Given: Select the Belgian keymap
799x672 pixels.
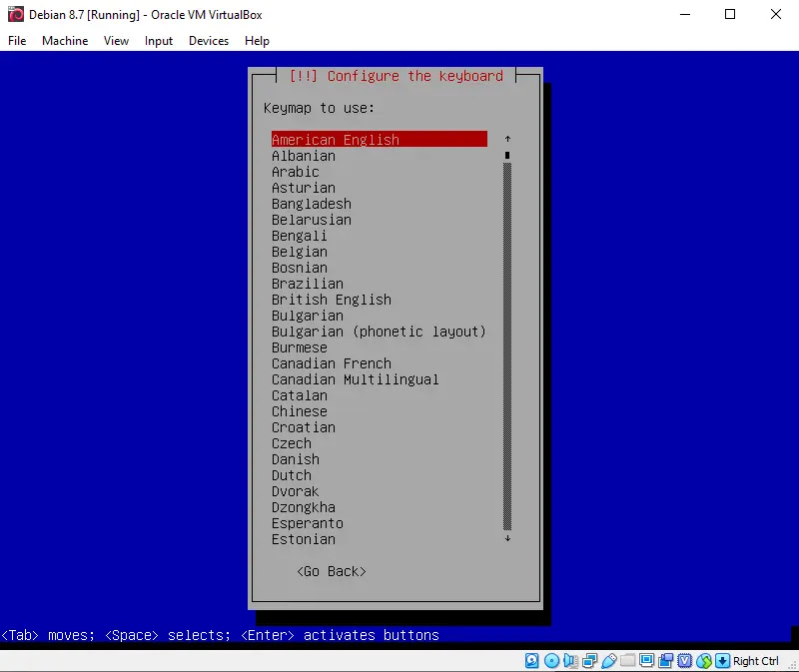Looking at the screenshot, I should [380, 252].
